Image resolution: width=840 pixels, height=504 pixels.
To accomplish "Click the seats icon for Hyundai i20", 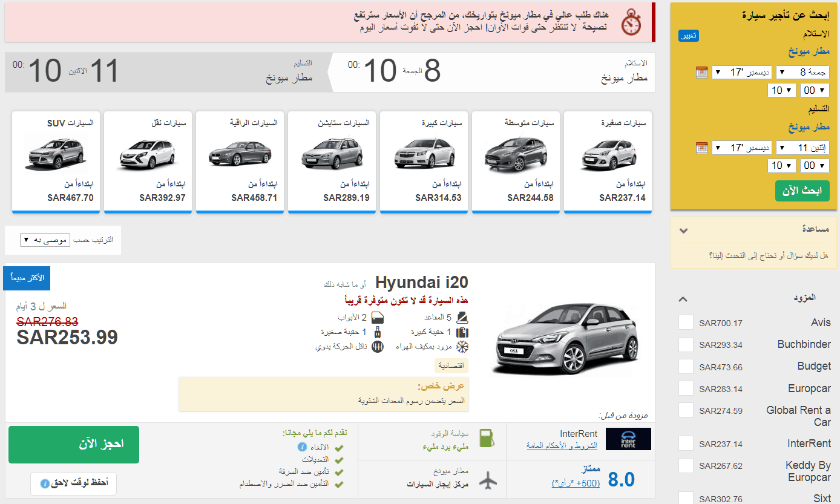I will (462, 317).
